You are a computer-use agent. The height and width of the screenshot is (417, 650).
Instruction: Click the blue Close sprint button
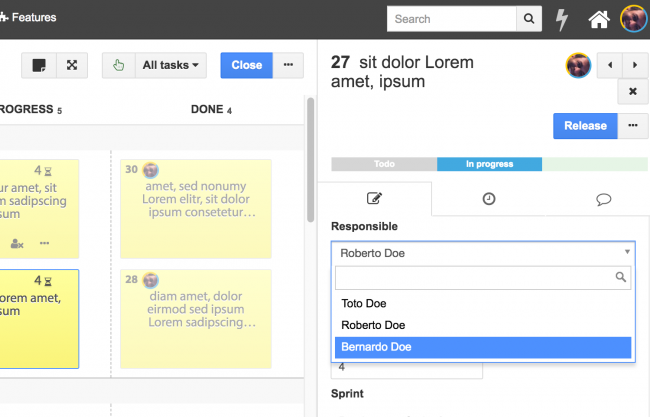coord(246,65)
